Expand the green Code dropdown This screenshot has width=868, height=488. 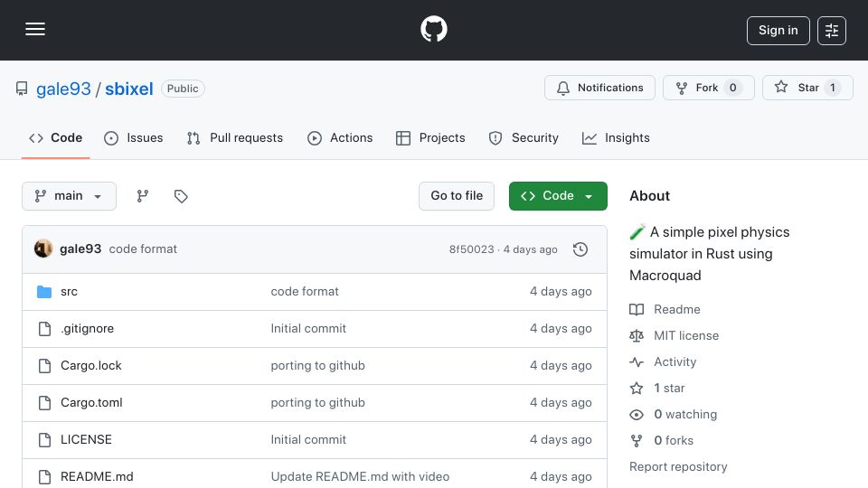point(558,196)
